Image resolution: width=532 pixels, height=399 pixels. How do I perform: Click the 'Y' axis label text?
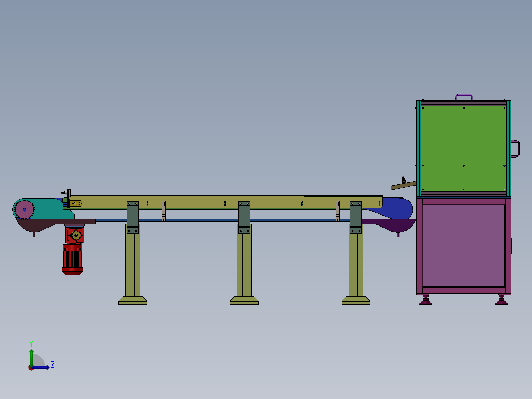(x=31, y=343)
